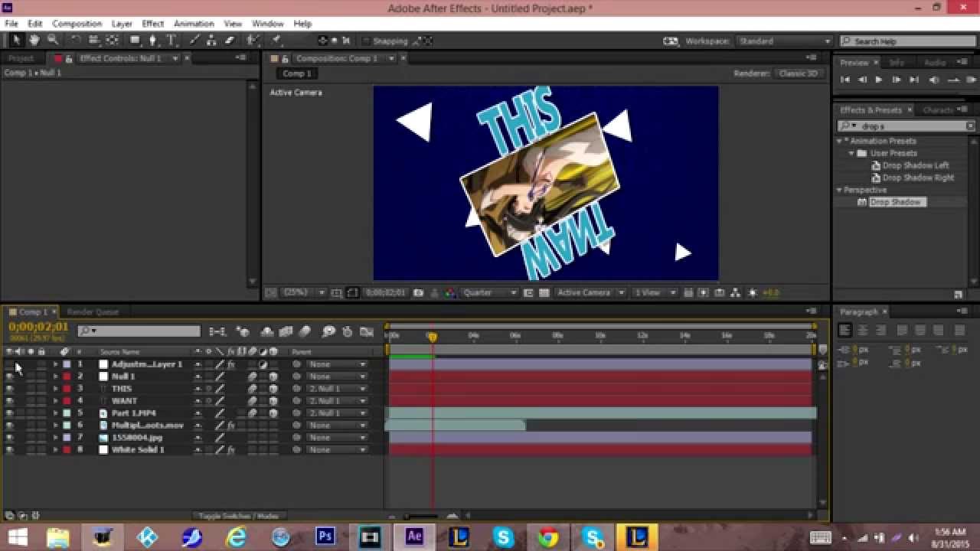Viewport: 980px width, 551px height.
Task: Click the Graph Editor icon in timeline
Action: click(x=366, y=331)
